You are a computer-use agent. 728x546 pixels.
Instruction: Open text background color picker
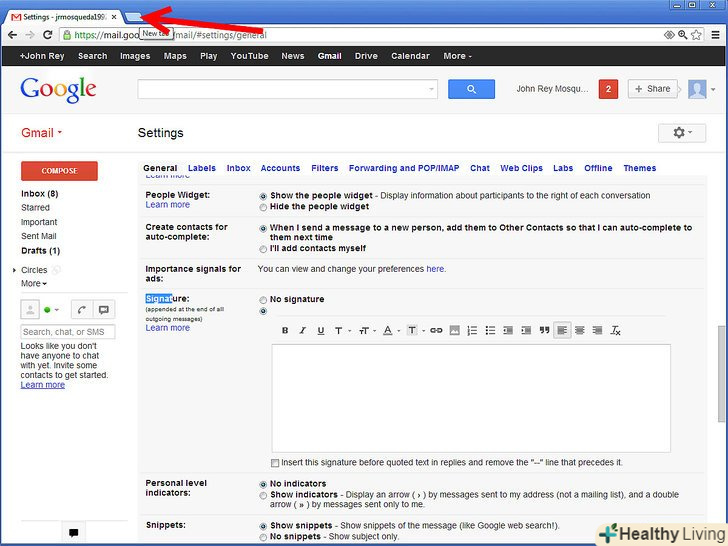point(416,331)
